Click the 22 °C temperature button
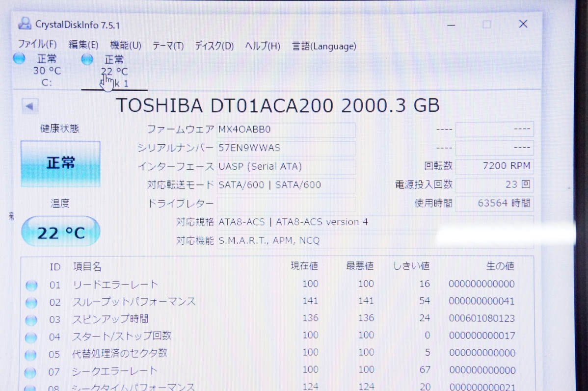 (61, 232)
